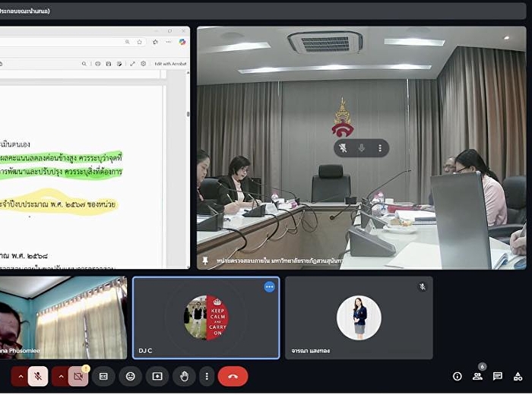Open the activities panel

point(518,376)
